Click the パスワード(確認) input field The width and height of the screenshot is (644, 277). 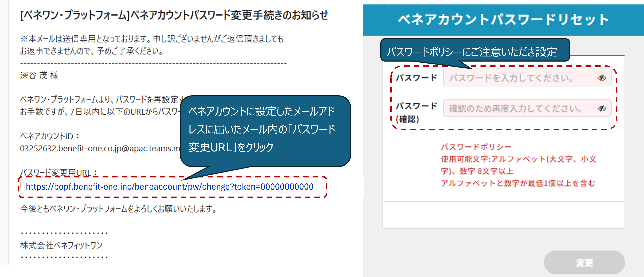(527, 108)
